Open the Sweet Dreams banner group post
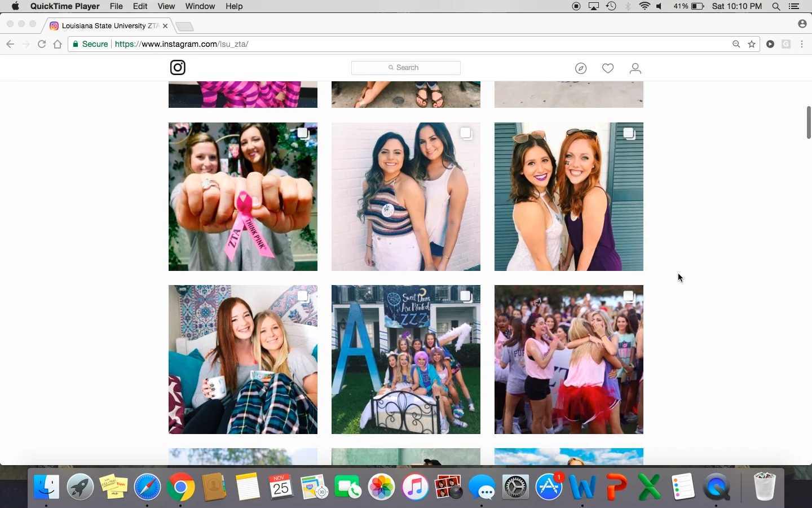Image resolution: width=812 pixels, height=508 pixels. 406,360
